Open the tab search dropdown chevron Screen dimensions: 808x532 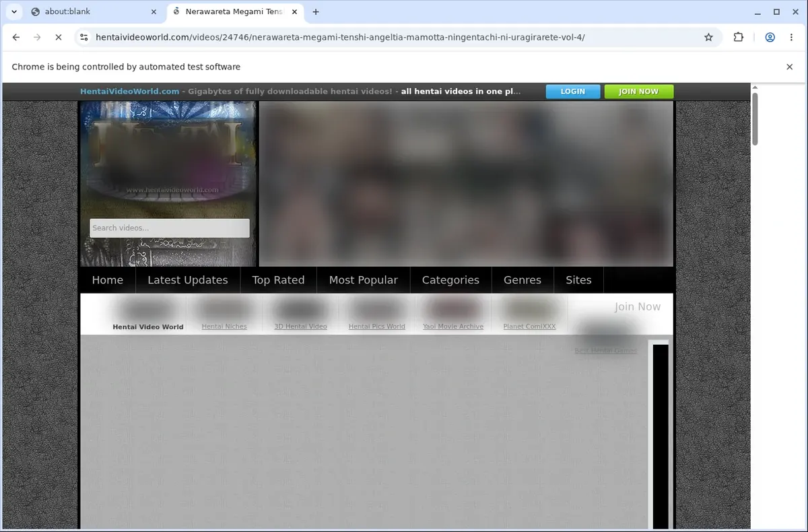point(13,11)
